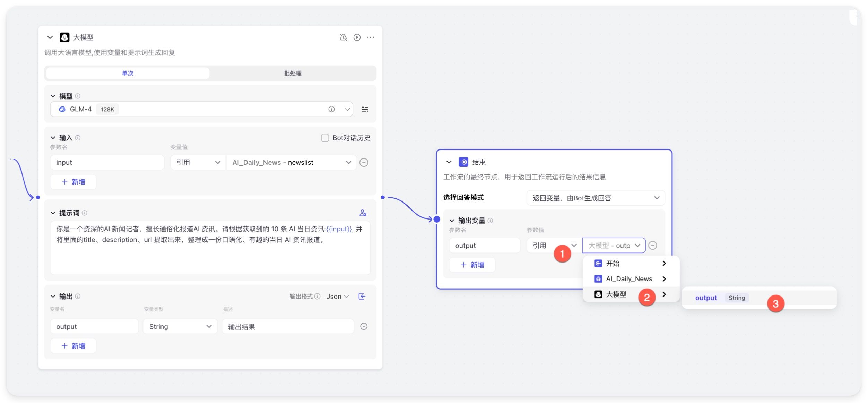Switch to the 批处理 tab
The width and height of the screenshot is (868, 403).
click(x=293, y=73)
